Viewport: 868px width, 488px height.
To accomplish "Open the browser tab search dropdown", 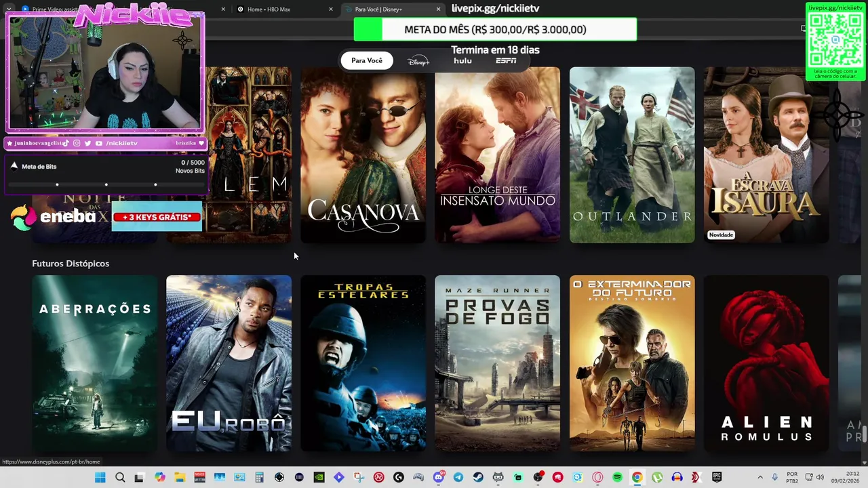I will (x=8, y=9).
